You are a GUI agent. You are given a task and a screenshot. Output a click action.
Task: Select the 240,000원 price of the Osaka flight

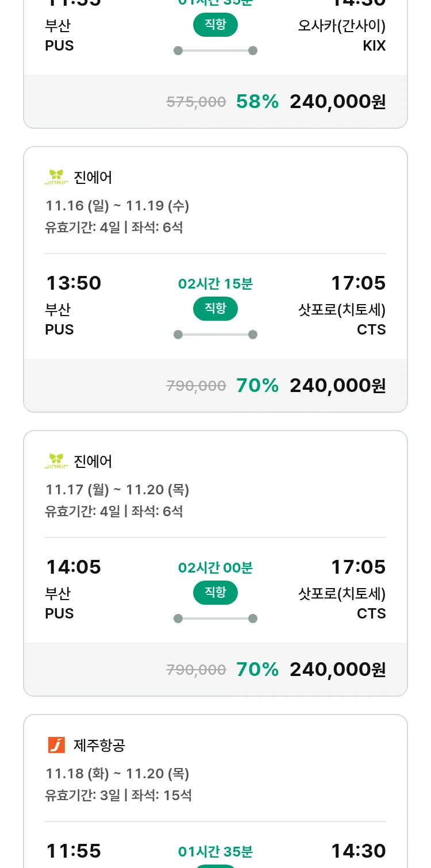point(337,102)
